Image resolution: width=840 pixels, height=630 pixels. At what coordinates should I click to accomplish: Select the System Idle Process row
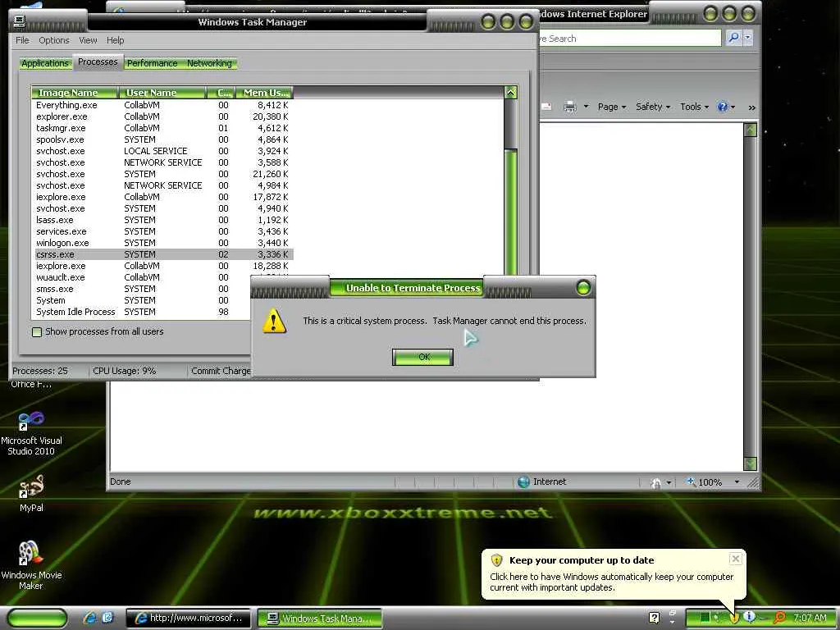tap(142, 312)
